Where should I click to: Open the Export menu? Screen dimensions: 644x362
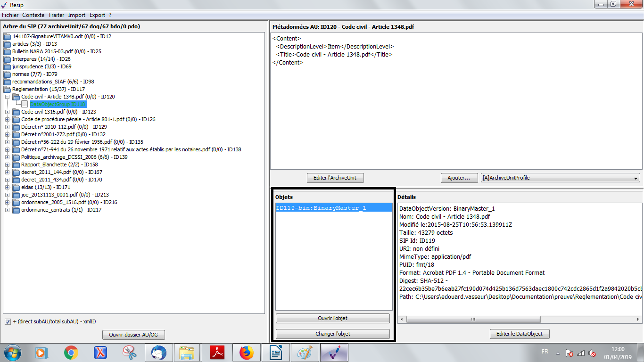coord(97,15)
